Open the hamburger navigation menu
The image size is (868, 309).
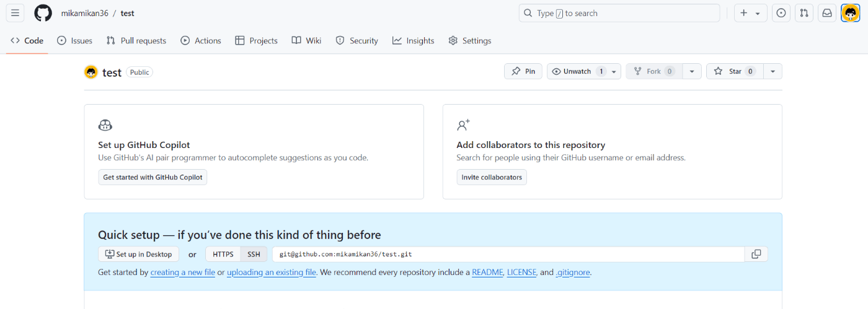(x=15, y=13)
